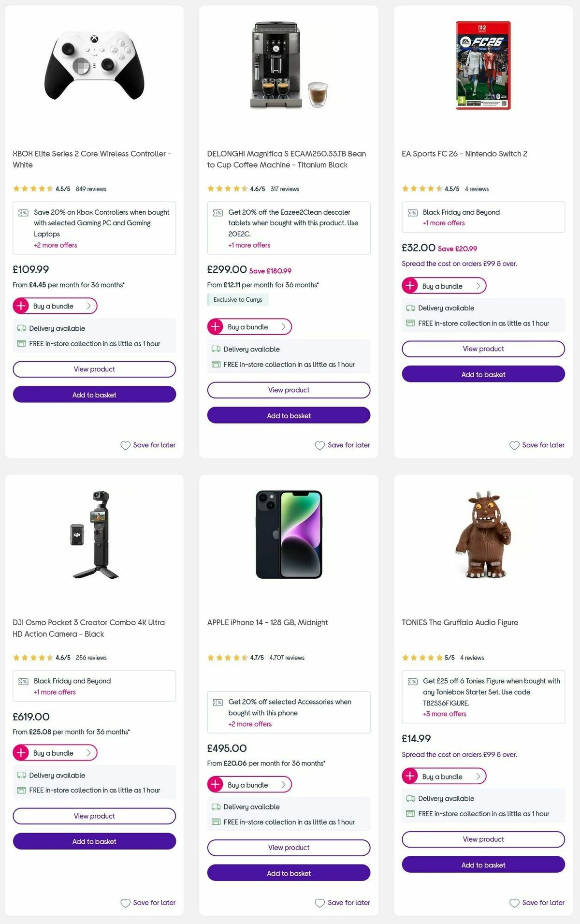The image size is (580, 924).
Task: Click the voucher icon on Tonies offer box
Action: click(411, 681)
